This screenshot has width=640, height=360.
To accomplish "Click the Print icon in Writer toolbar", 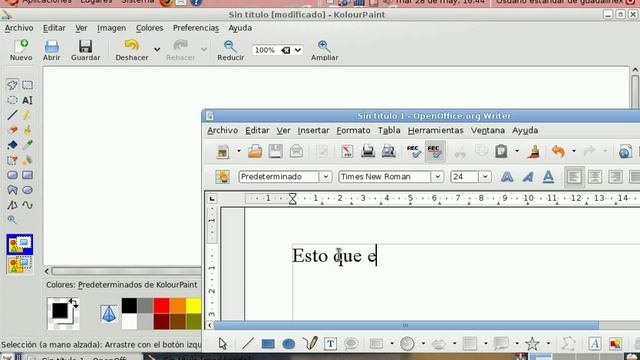I will click(x=368, y=151).
